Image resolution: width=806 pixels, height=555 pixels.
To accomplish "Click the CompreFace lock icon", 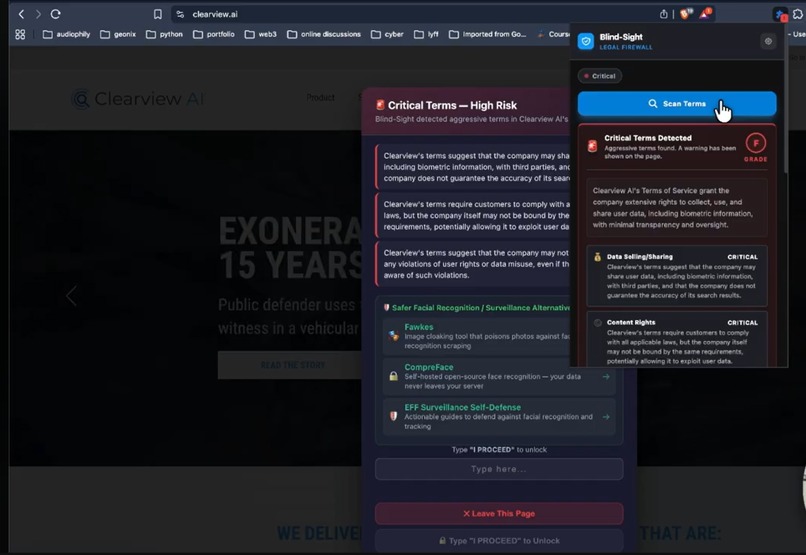I will click(393, 376).
